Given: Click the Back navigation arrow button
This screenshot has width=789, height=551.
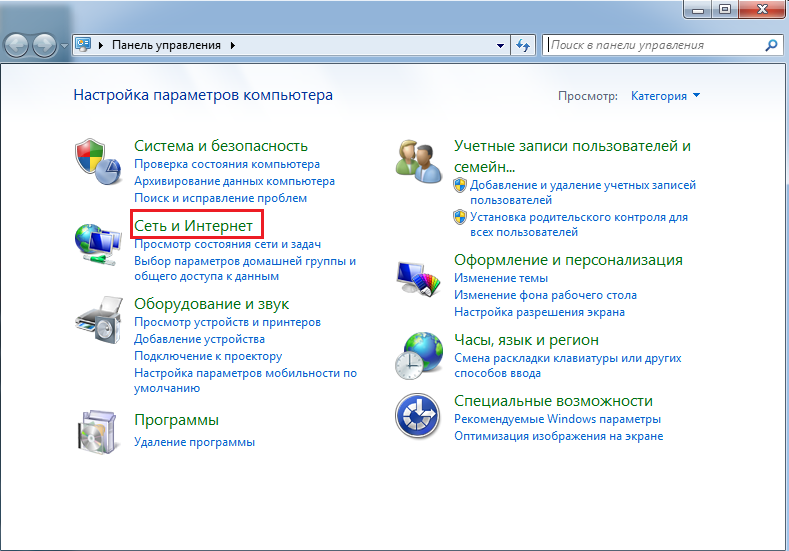Looking at the screenshot, I should [x=16, y=45].
